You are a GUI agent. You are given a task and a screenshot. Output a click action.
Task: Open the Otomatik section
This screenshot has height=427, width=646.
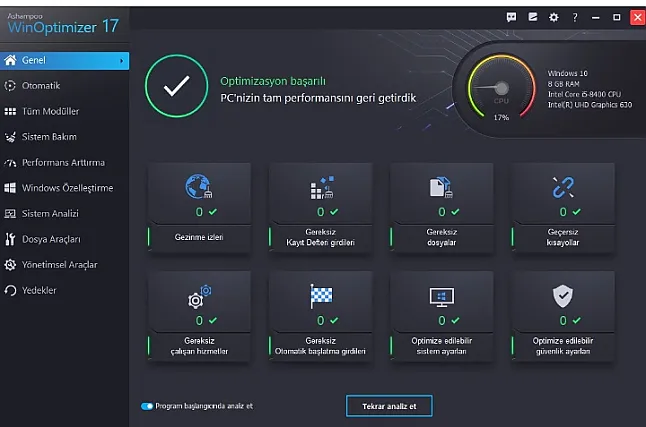coord(65,86)
